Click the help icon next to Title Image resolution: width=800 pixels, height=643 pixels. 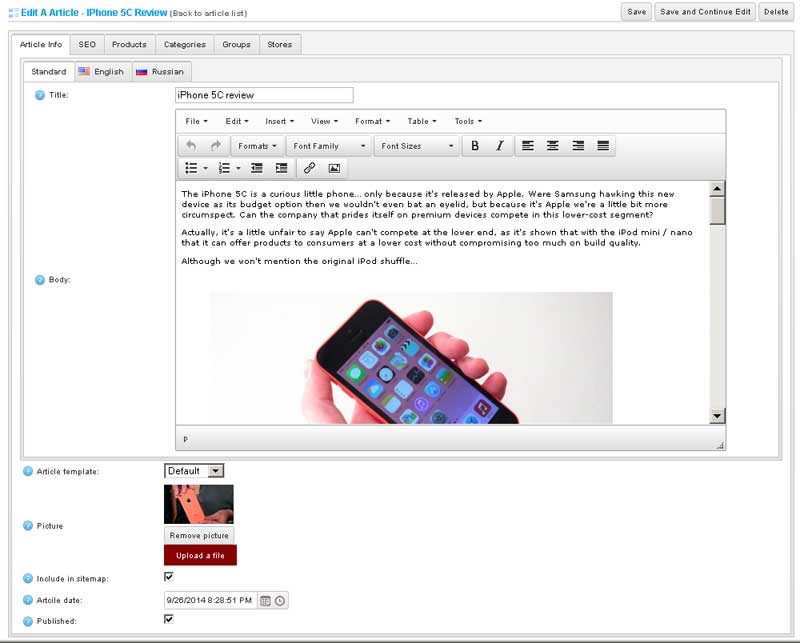click(x=40, y=95)
